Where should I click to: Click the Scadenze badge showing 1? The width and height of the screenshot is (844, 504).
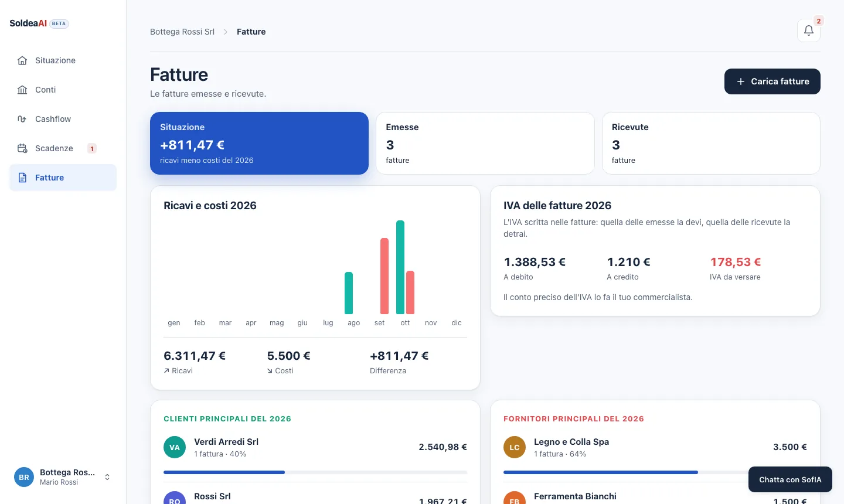(x=92, y=148)
